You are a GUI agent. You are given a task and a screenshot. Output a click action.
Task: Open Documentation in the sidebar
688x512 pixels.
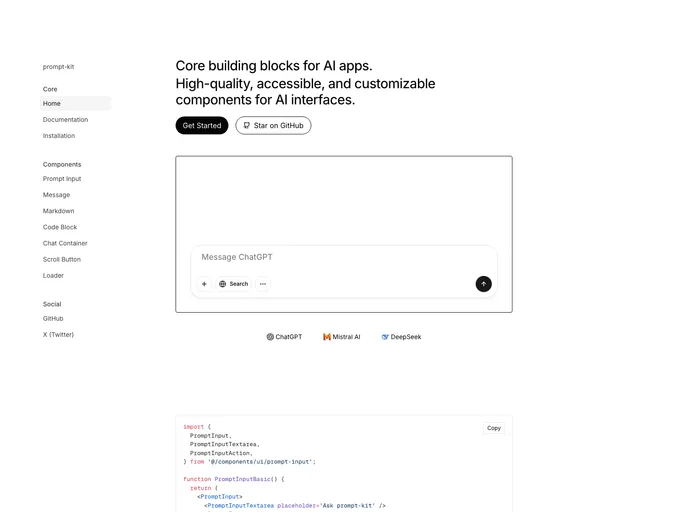click(65, 120)
